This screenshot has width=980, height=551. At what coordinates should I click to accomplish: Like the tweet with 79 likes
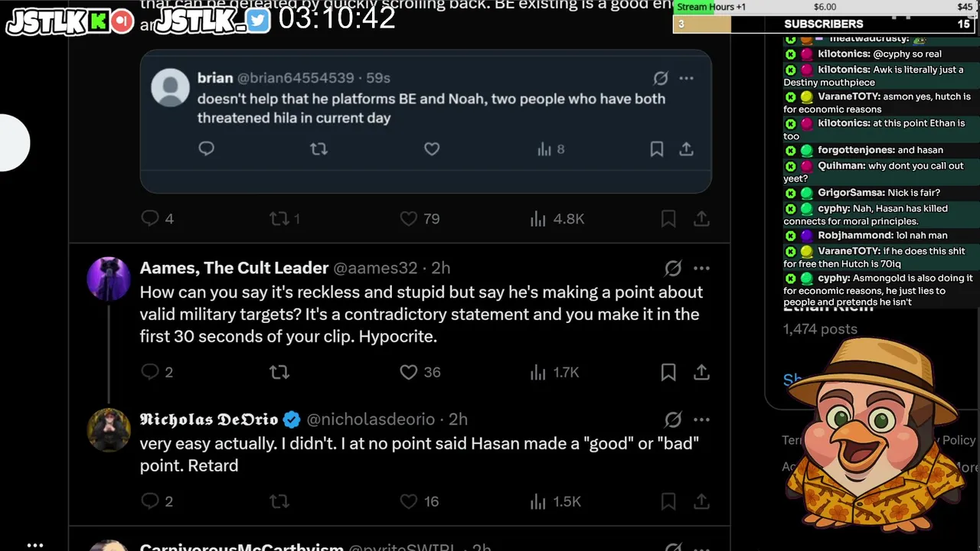tap(420, 219)
